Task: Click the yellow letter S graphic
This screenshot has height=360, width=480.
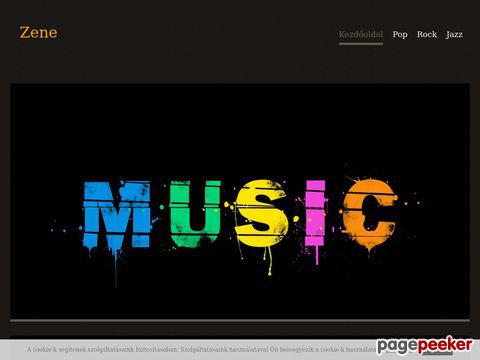Action: tap(261, 213)
